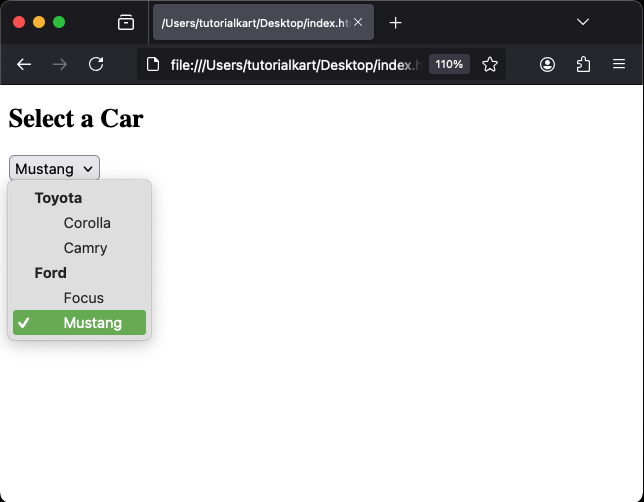Screen dimensions: 644x502
Task: Click the forward navigation arrow
Action: tap(60, 64)
